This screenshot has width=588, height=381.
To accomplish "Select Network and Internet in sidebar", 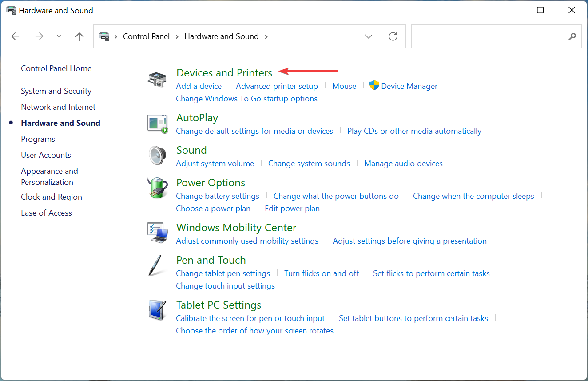I will 58,107.
